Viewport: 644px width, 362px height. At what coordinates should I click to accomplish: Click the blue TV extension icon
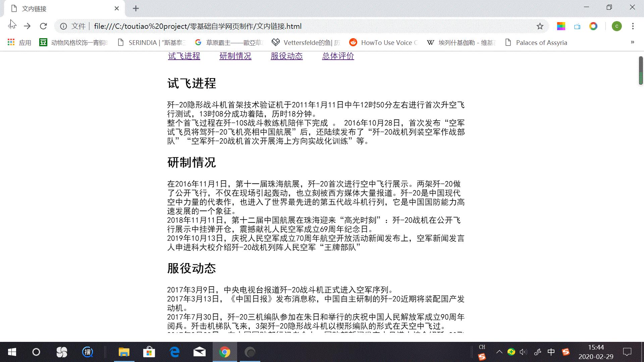pyautogui.click(x=577, y=26)
